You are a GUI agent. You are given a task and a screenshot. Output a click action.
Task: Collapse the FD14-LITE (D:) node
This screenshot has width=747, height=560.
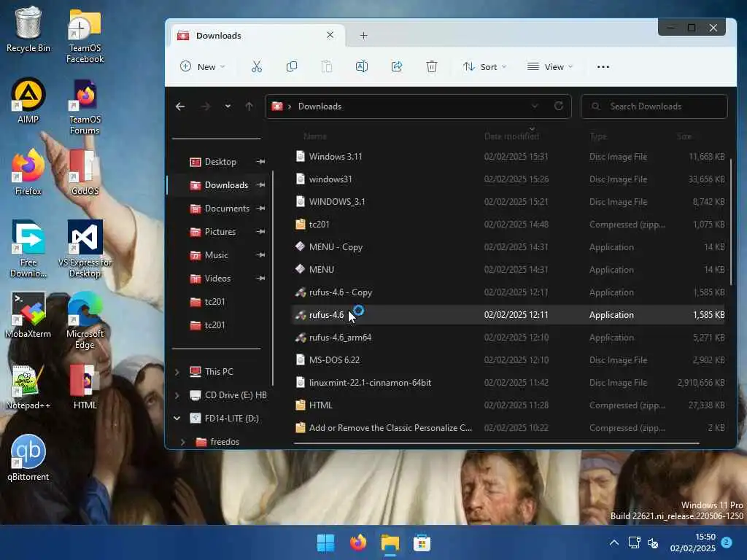(177, 418)
